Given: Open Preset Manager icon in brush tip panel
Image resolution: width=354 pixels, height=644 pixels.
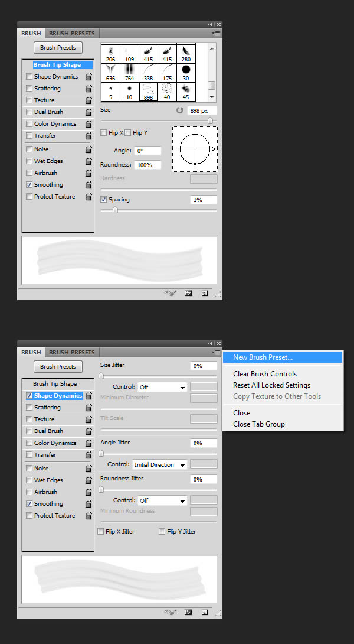Looking at the screenshot, I should click(x=188, y=293).
